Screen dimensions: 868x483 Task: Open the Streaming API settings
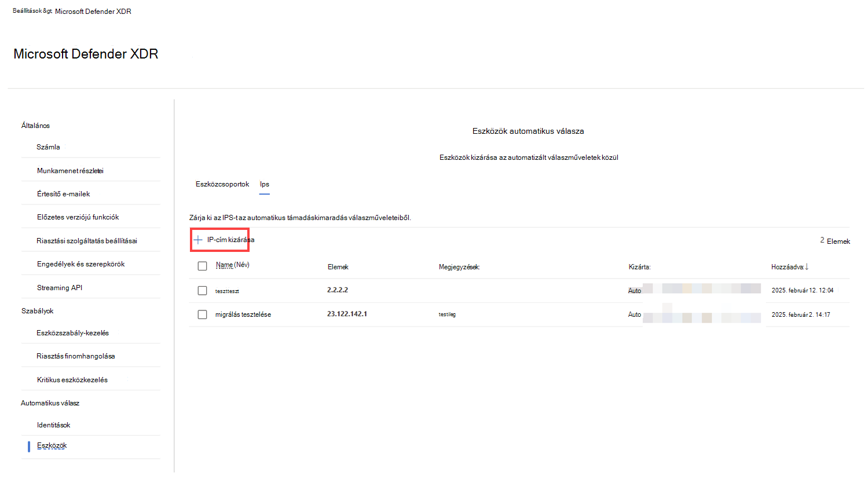(x=60, y=288)
